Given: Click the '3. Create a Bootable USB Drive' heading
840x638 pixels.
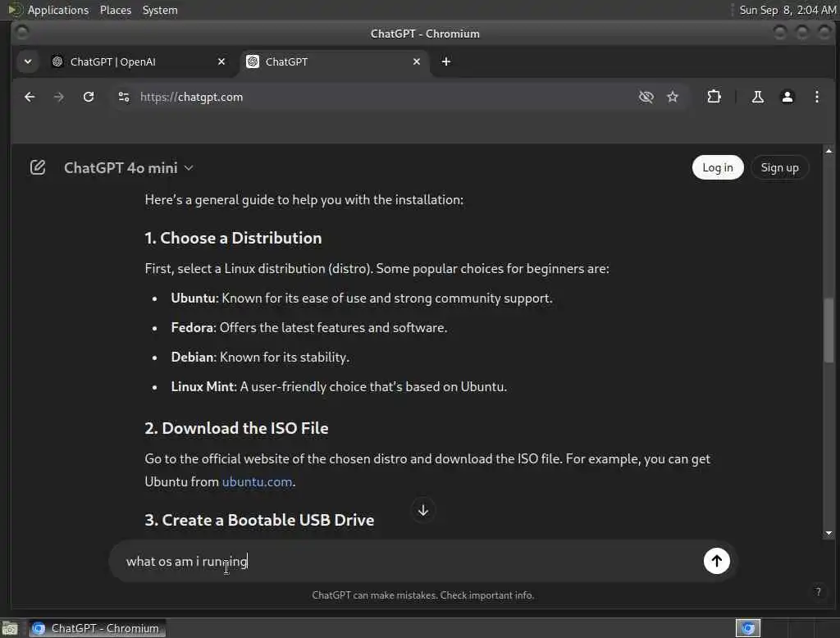Looking at the screenshot, I should click(x=259, y=520).
